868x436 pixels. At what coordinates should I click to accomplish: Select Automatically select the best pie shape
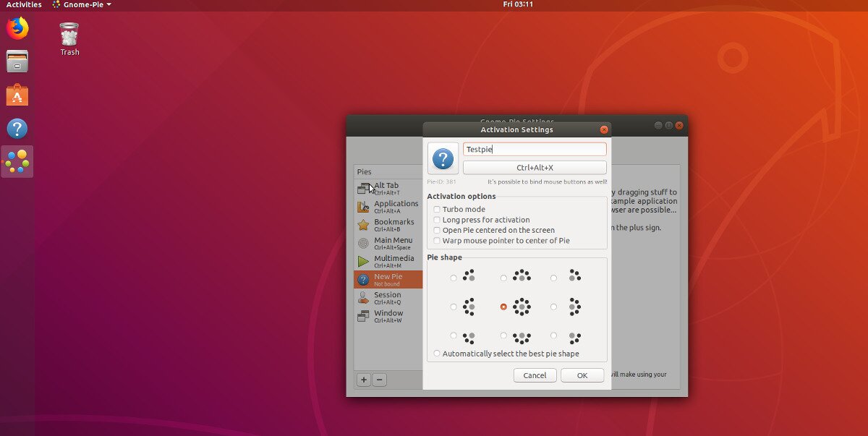[437, 354]
